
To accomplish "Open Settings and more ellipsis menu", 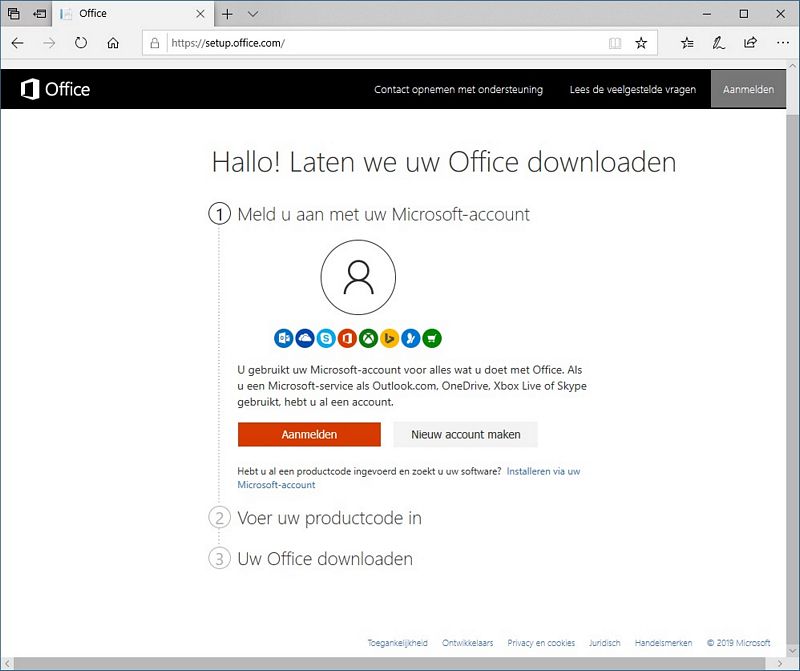I will (783, 43).
